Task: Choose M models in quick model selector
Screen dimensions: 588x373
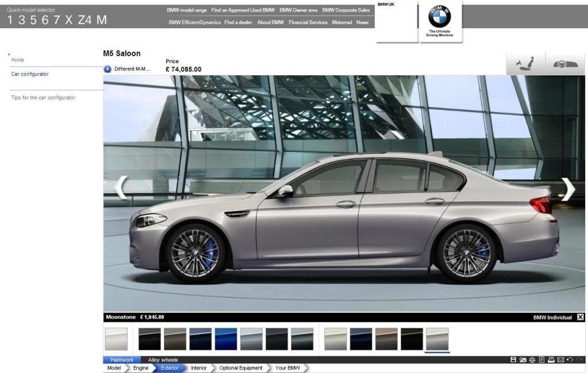Action: 102,20
